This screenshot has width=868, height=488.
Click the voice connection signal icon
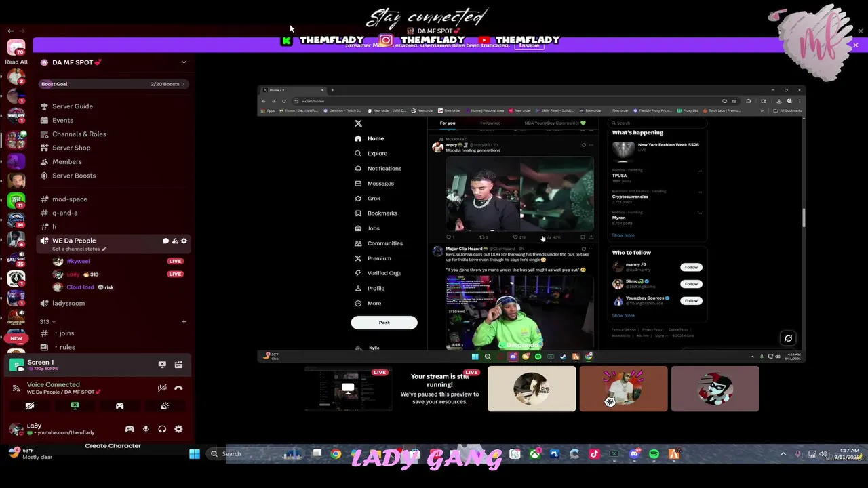pyautogui.click(x=16, y=388)
